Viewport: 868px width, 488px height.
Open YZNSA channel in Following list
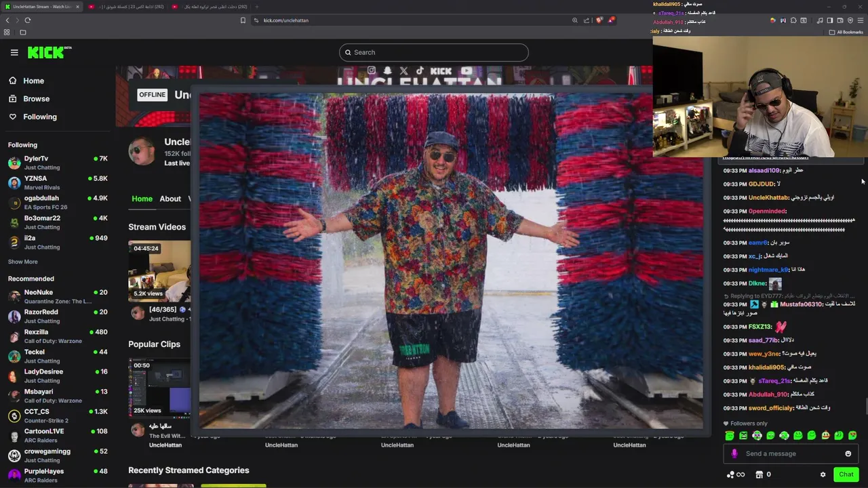click(x=58, y=182)
